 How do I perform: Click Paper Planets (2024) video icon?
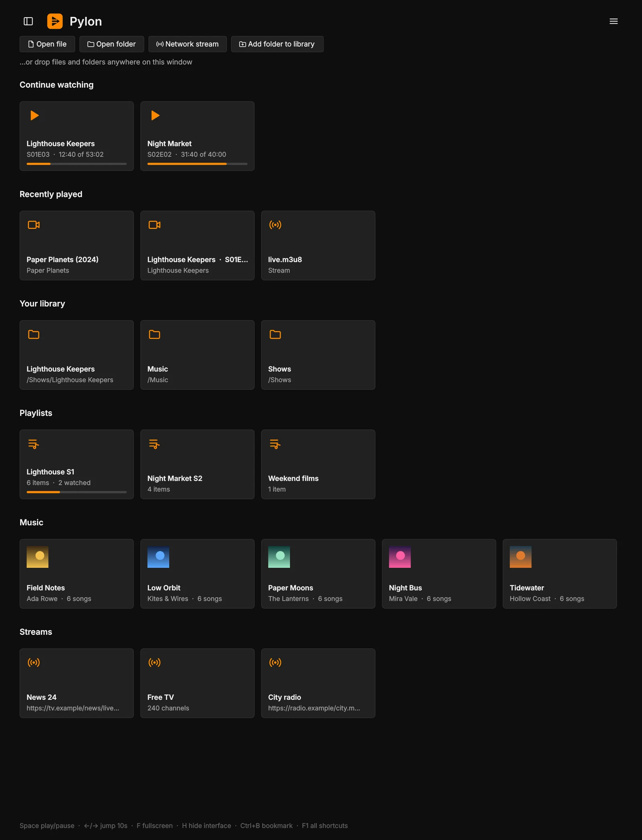point(34,225)
